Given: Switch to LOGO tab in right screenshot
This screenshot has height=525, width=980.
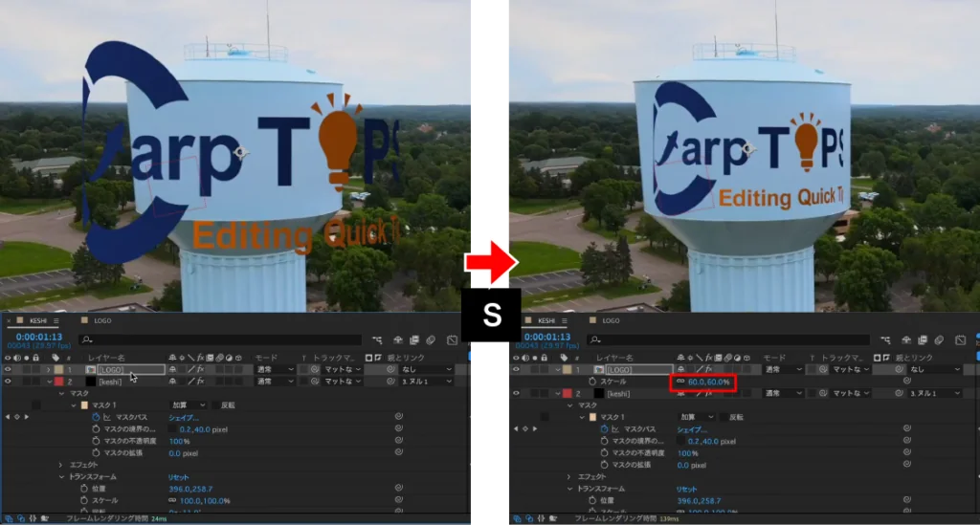Looking at the screenshot, I should coord(611,321).
